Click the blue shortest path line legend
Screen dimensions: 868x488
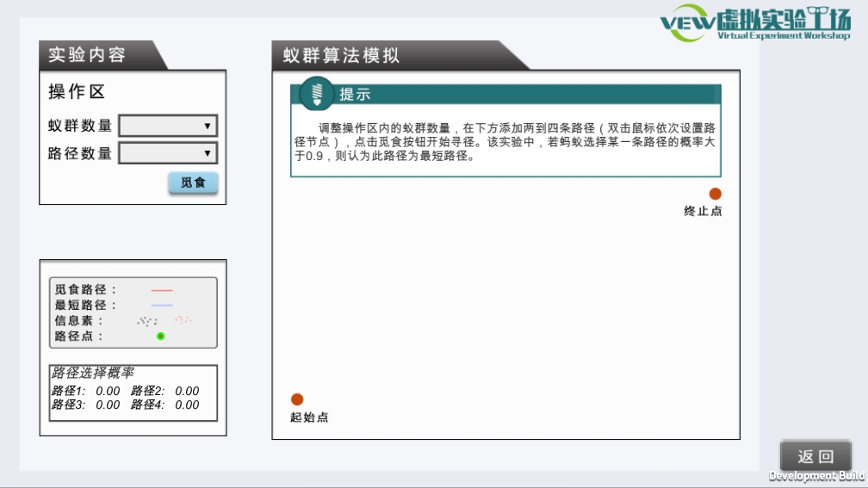[162, 306]
